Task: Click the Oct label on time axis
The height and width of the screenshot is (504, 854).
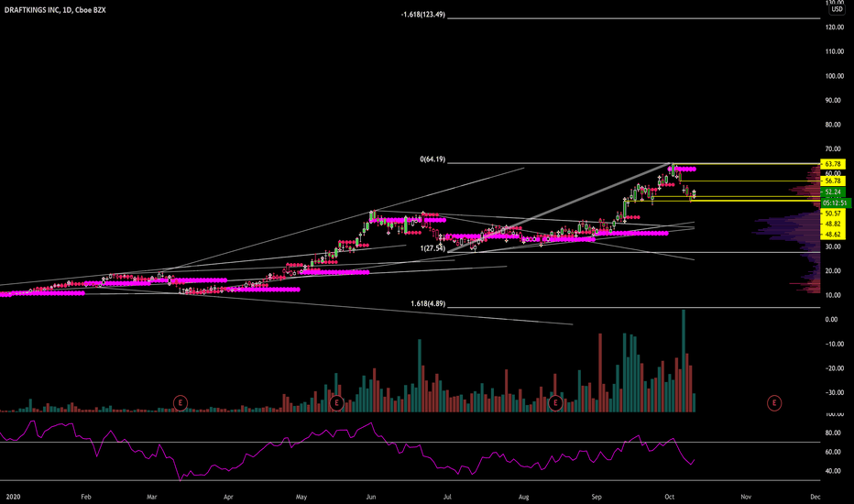Action: pyautogui.click(x=670, y=497)
